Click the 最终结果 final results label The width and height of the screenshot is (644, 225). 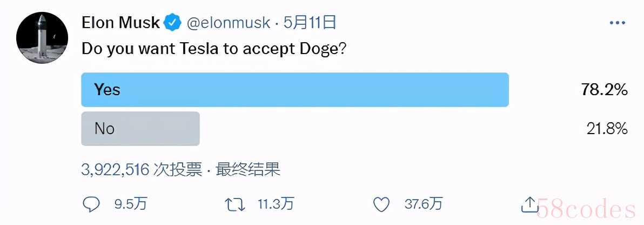[248, 169]
